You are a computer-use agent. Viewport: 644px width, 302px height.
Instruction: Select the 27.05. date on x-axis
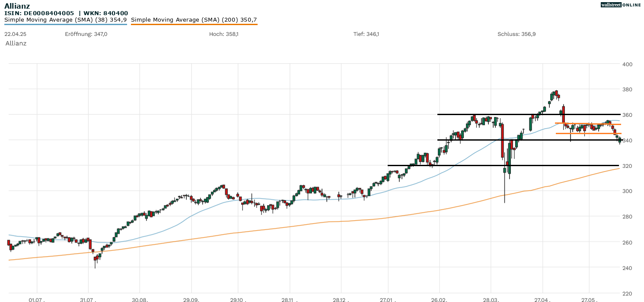589,299
